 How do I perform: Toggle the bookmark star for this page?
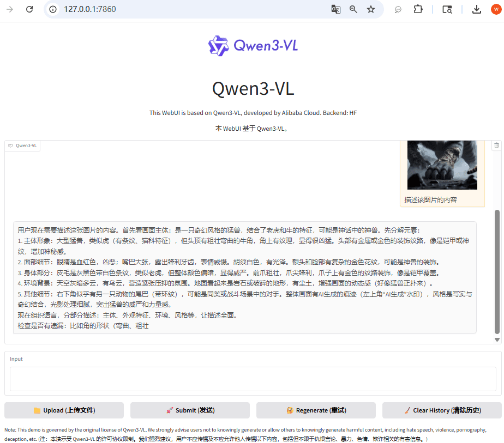[371, 9]
